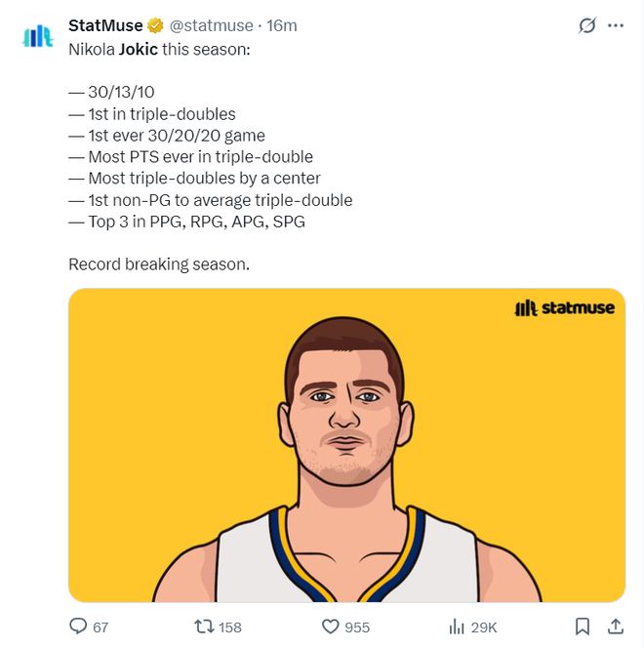644x648 pixels.
Task: Click the gold verified badge
Action: (x=153, y=25)
